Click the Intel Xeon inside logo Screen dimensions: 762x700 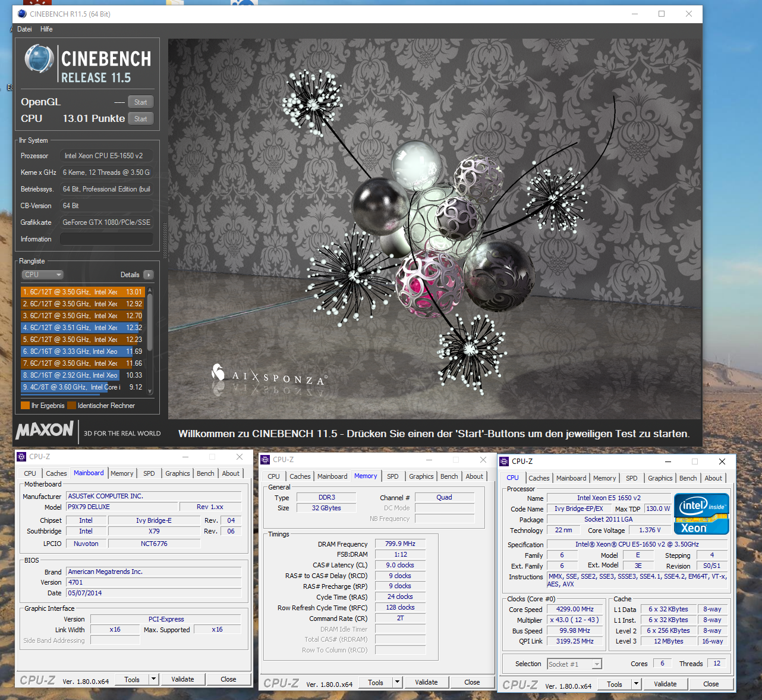tap(701, 514)
